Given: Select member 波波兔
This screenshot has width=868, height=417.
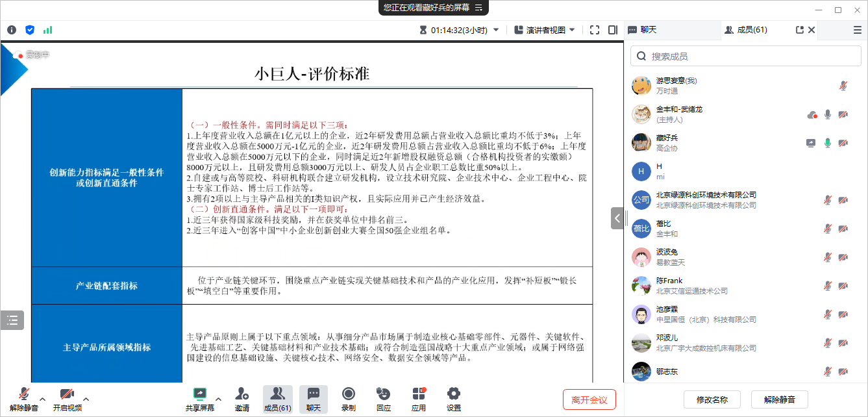Looking at the screenshot, I should pyautogui.click(x=746, y=257).
